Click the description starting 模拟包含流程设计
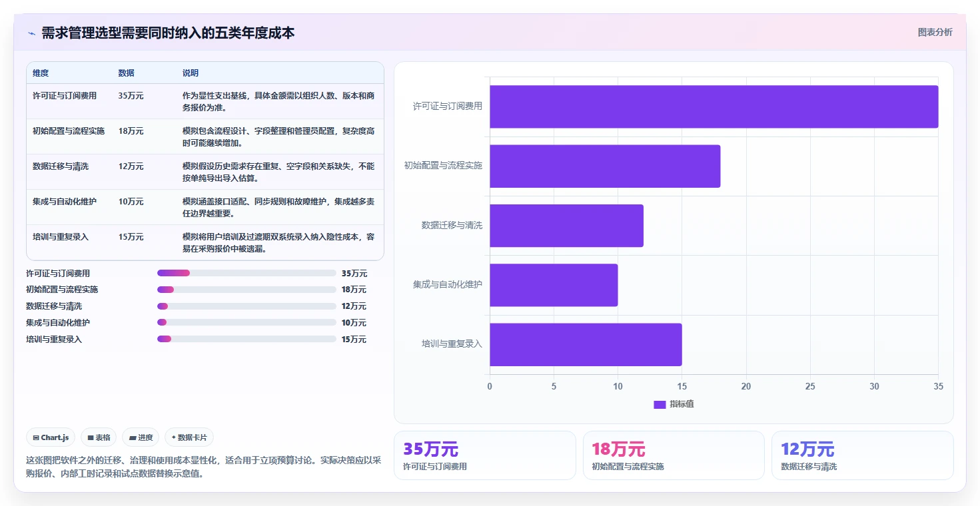 pyautogui.click(x=278, y=136)
